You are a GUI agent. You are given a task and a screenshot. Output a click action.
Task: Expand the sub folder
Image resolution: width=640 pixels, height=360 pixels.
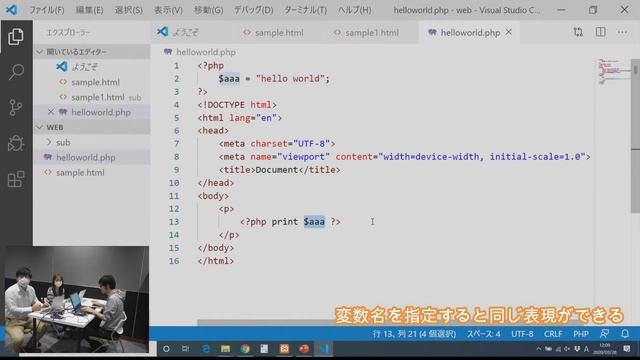click(x=91, y=142)
